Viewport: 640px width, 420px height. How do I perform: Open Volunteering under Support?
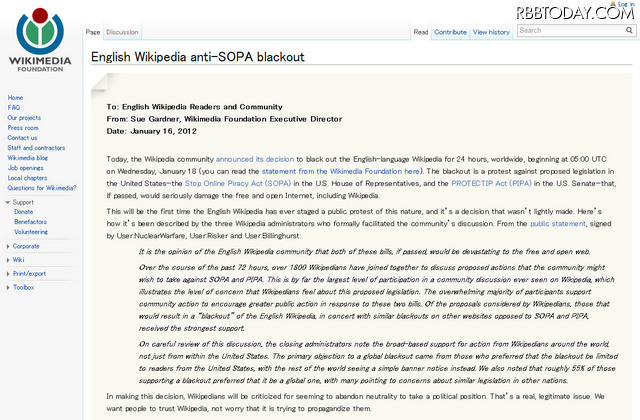(x=31, y=232)
